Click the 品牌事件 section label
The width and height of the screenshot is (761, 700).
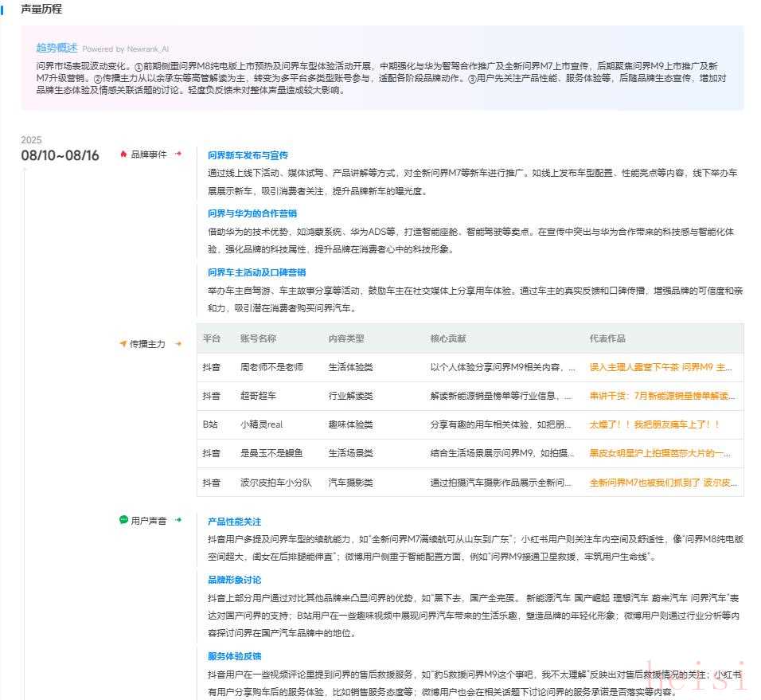pos(149,154)
